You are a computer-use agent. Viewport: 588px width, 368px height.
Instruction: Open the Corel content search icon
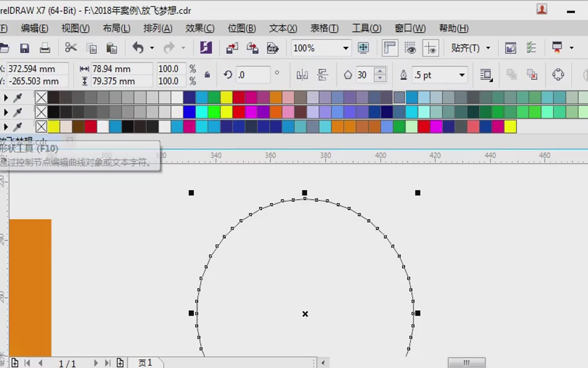click(x=206, y=48)
